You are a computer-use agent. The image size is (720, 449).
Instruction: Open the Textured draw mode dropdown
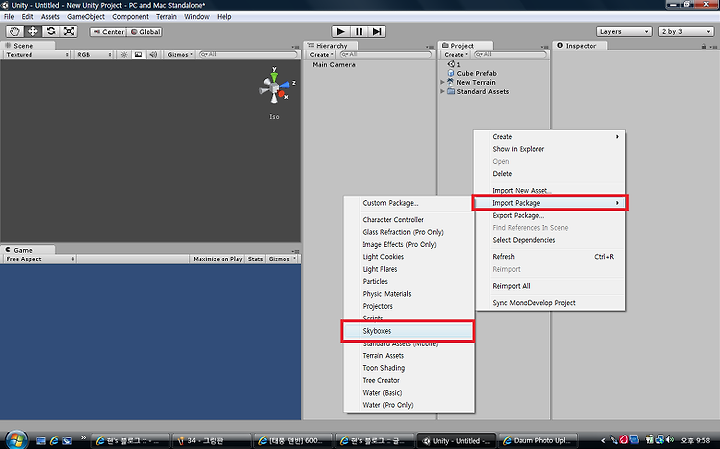(37, 54)
